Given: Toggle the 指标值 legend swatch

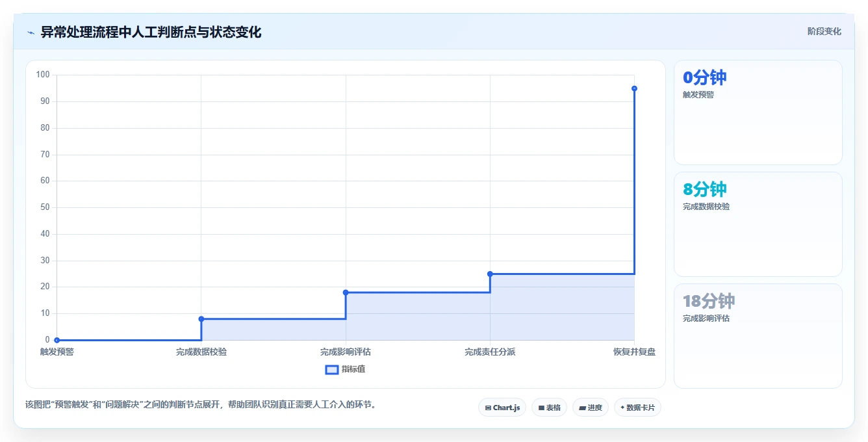Looking at the screenshot, I should coord(331,369).
